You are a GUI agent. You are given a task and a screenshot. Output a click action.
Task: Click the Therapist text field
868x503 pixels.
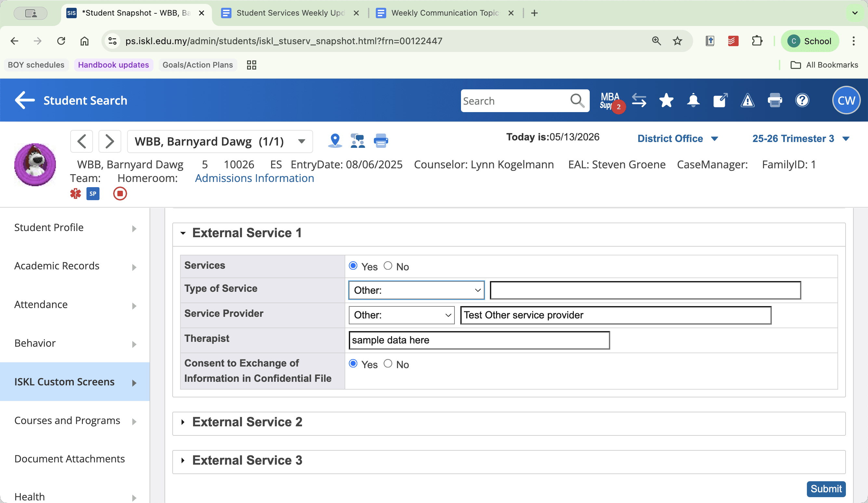479,340
